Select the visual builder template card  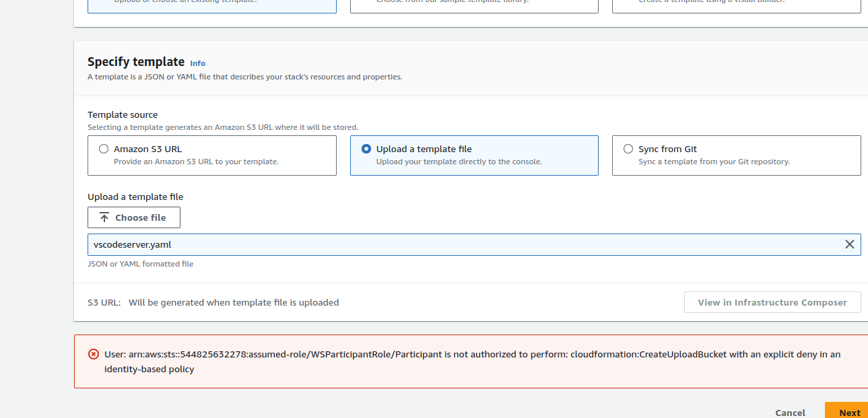tap(736, 5)
